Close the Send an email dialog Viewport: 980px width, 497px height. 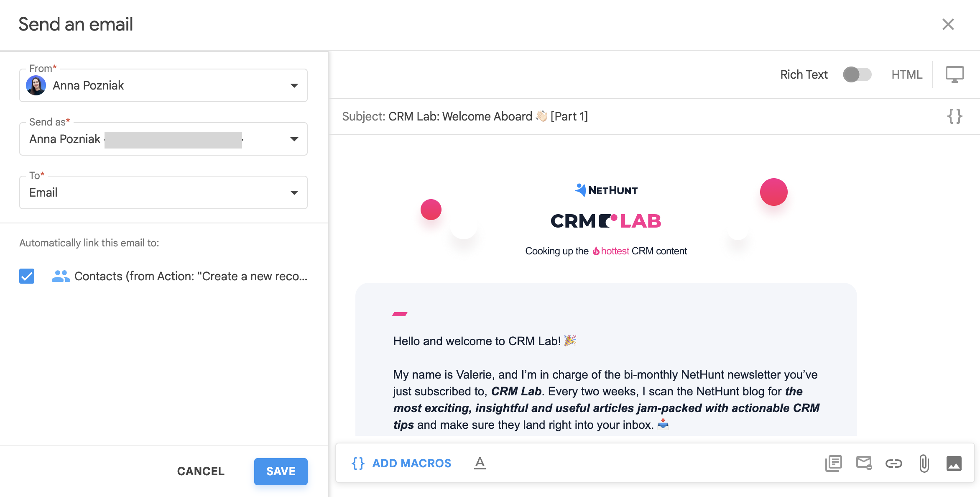coord(948,24)
